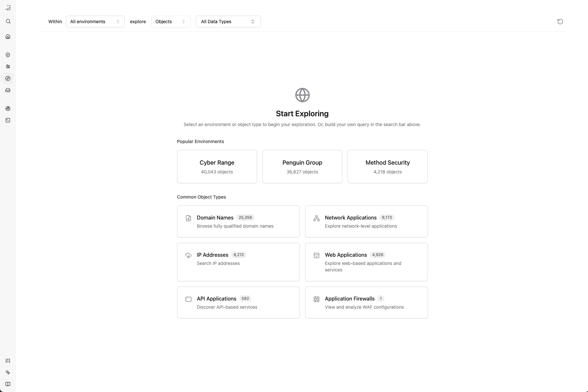The width and height of the screenshot is (588, 392).
Task: Open the Objects explore dropdown
Action: click(171, 22)
